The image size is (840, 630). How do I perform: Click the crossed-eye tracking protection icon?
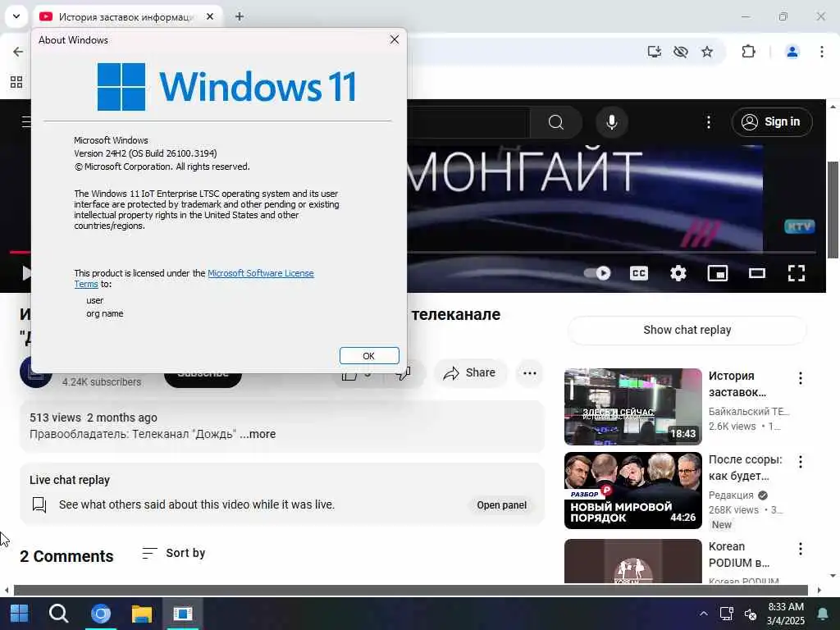tap(681, 52)
